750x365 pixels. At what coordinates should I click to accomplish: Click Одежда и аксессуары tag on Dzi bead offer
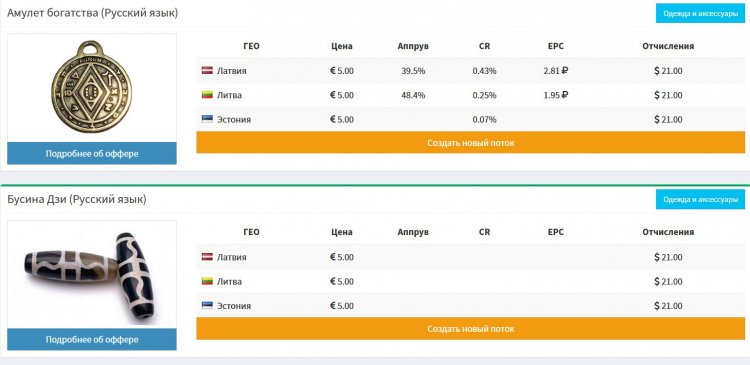(700, 199)
